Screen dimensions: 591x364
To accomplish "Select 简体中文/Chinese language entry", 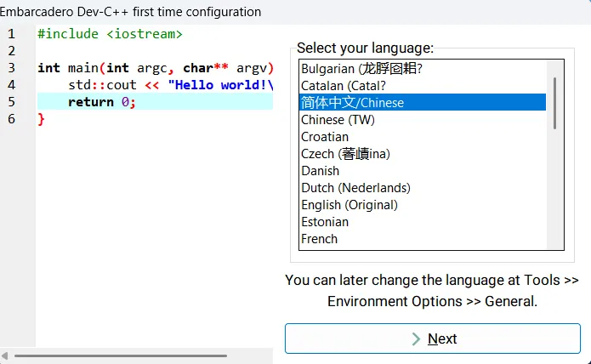I will click(x=422, y=103).
